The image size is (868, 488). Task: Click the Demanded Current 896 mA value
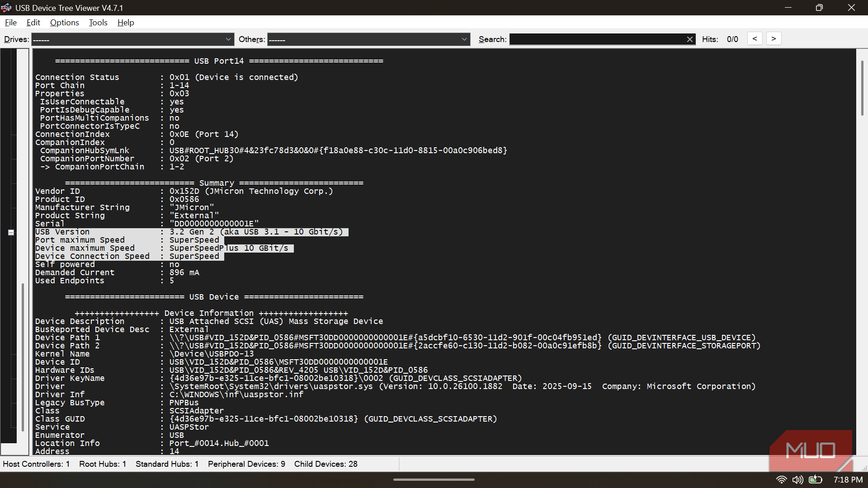click(x=184, y=272)
